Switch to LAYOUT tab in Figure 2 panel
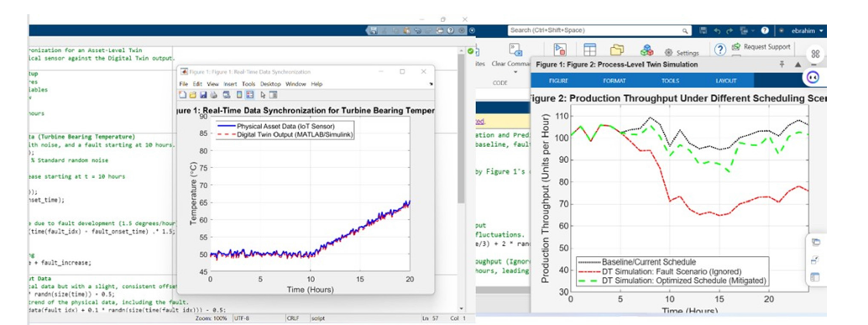Image resolution: width=868 pixels, height=325 pixels. coord(726,81)
